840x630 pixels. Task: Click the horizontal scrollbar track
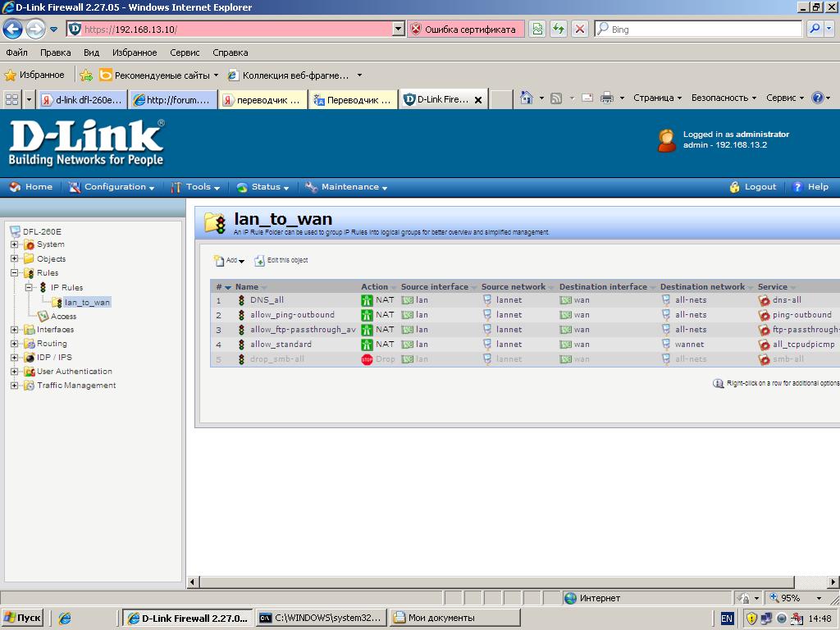[496, 582]
